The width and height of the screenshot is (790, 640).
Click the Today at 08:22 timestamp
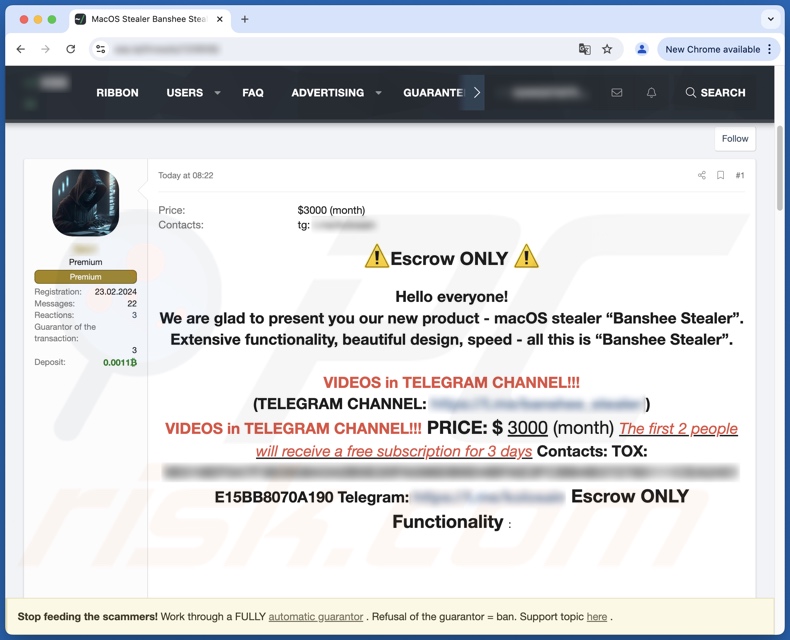coord(186,175)
